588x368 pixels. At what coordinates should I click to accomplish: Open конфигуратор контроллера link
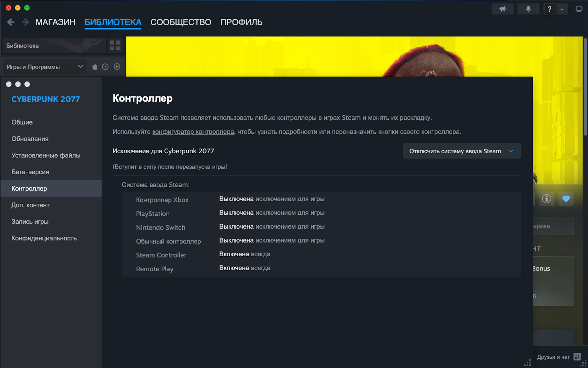[x=193, y=132]
